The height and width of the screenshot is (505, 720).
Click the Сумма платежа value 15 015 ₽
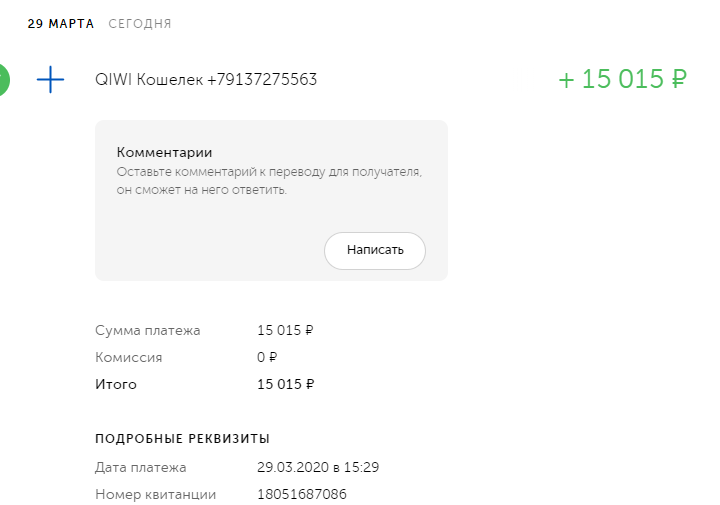tap(285, 331)
